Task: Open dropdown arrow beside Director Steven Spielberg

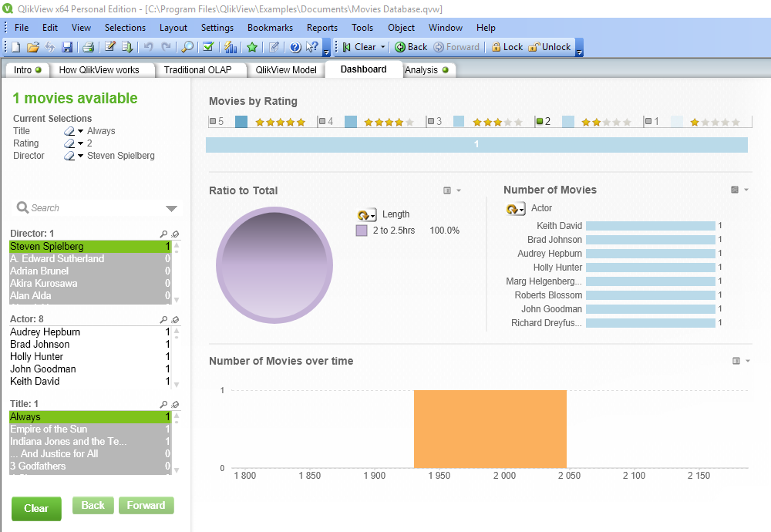Action: tap(81, 156)
